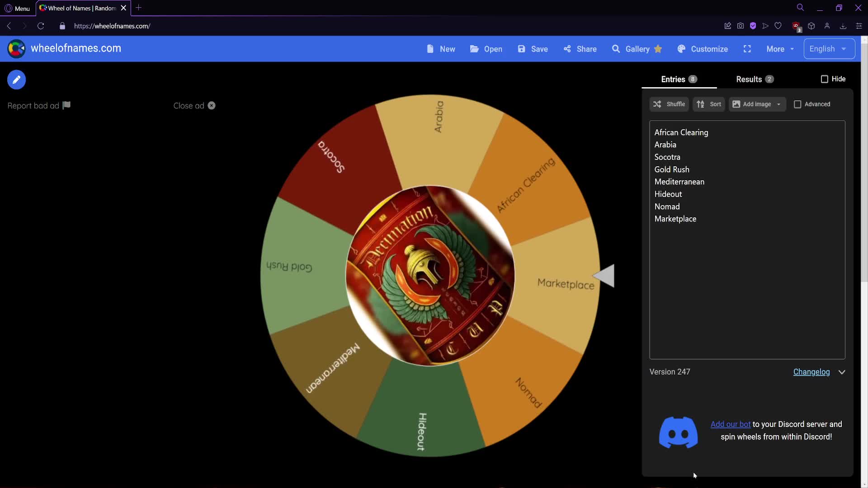Switch to the Results tab
The width and height of the screenshot is (868, 488).
(755, 80)
